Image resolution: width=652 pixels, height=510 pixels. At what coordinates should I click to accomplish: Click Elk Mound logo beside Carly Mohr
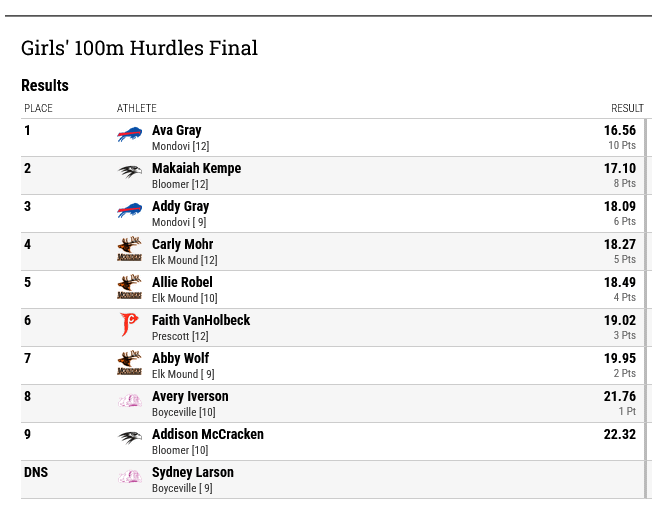(x=129, y=248)
